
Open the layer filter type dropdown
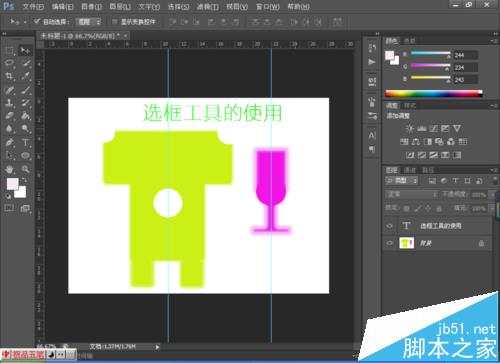coord(401,181)
